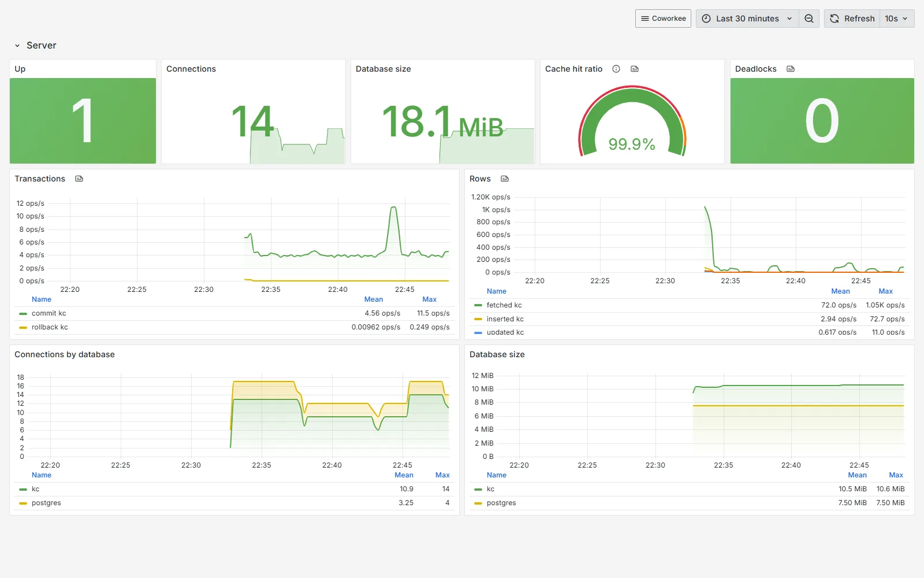Open the Coworkee dashboard links menu
This screenshot has width=924, height=578.
(663, 18)
